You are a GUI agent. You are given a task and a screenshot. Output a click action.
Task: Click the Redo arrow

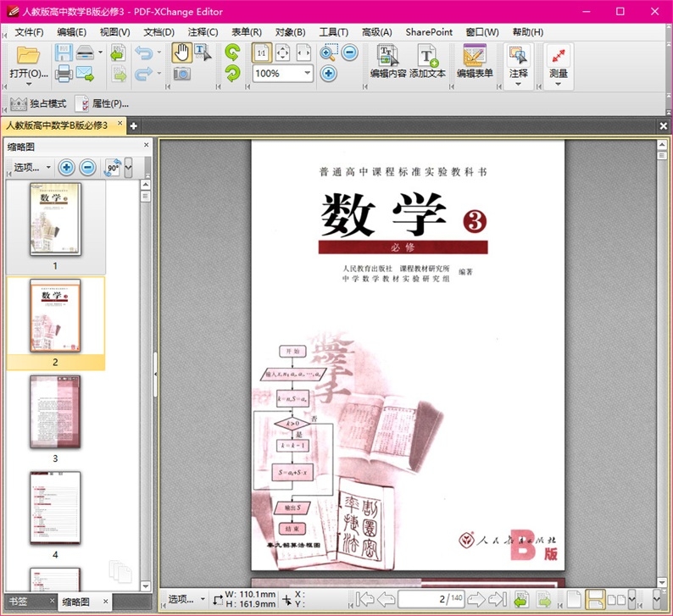[x=143, y=74]
